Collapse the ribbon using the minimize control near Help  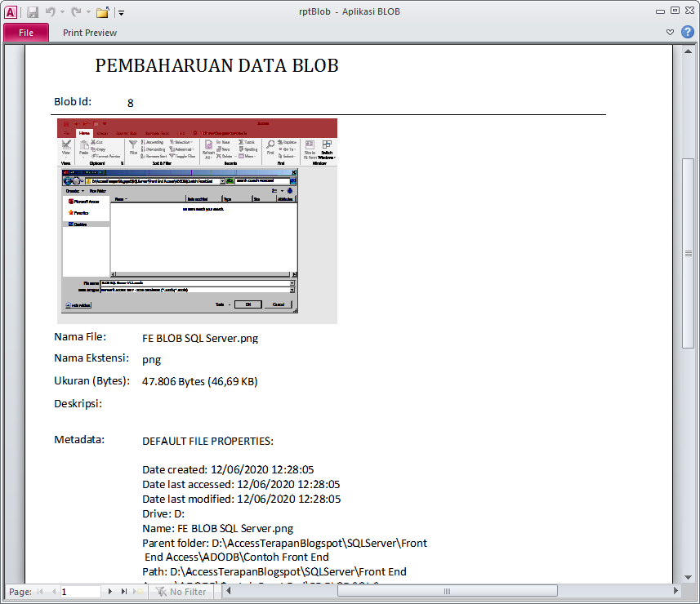click(669, 29)
